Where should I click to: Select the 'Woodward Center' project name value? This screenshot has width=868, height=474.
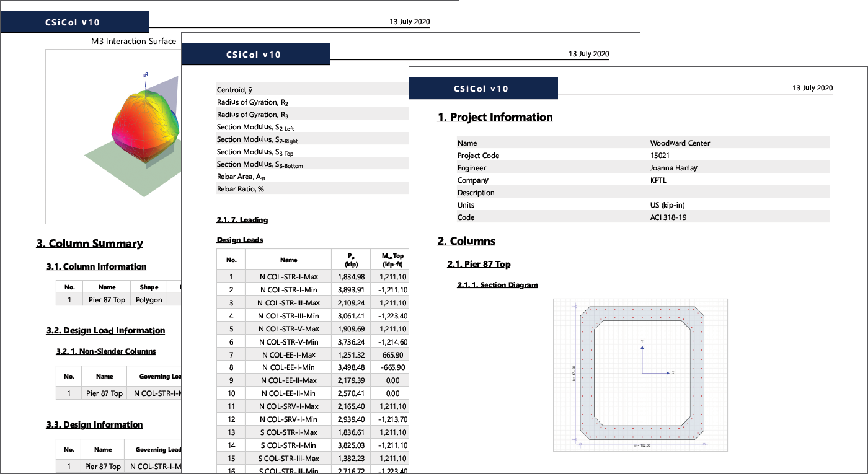tap(680, 143)
